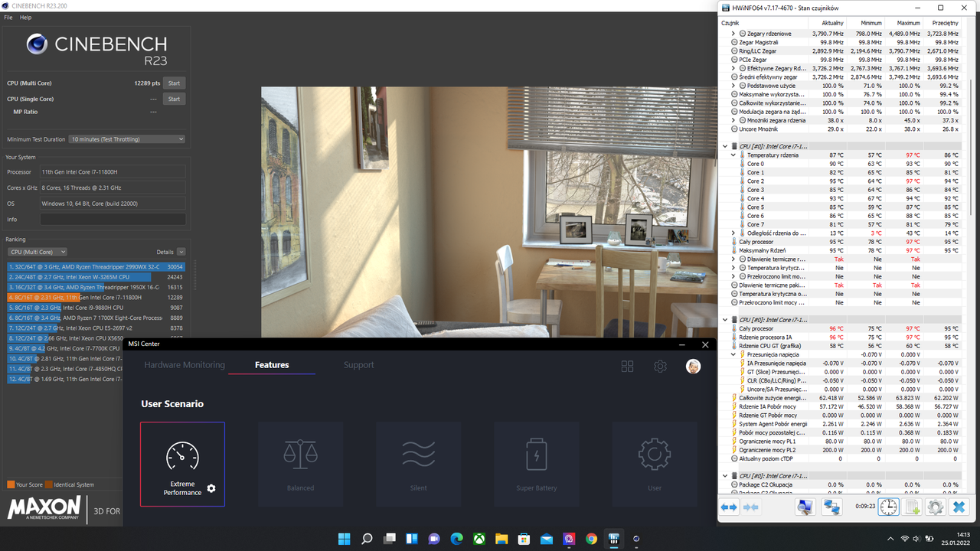This screenshot has height=551, width=980.
Task: Open Windows Start menu
Action: [x=344, y=539]
